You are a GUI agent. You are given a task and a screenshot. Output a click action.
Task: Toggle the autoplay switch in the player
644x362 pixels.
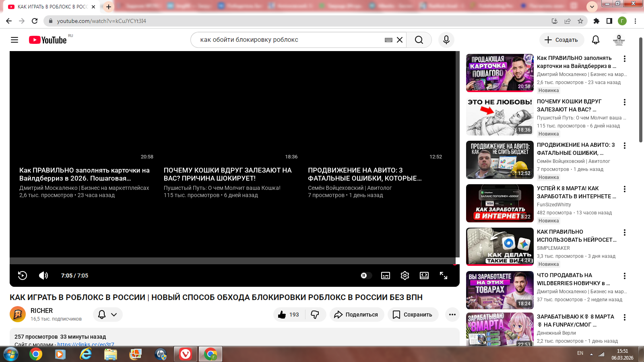(366, 276)
